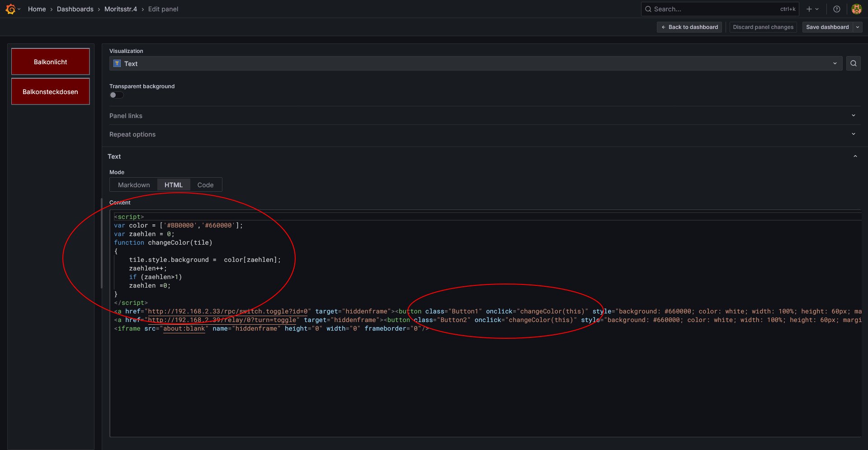Click the plus add-new icon
This screenshot has width=868, height=450.
809,9
